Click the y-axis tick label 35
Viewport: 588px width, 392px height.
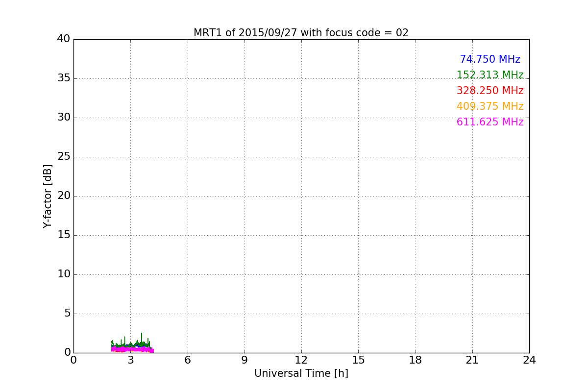pos(64,78)
